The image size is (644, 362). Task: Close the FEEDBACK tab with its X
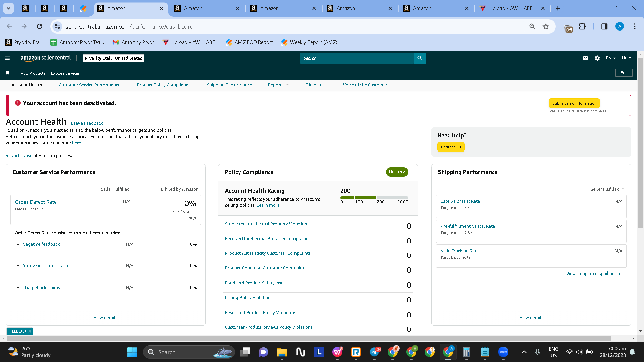point(30,331)
